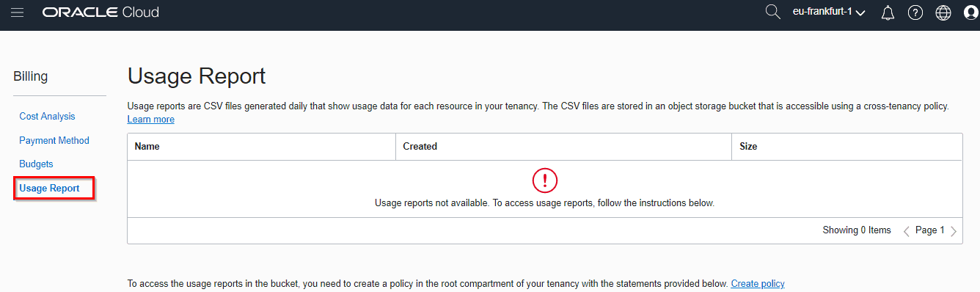Click the Page 1 indicator
This screenshot has width=980, height=292.
point(930,230)
